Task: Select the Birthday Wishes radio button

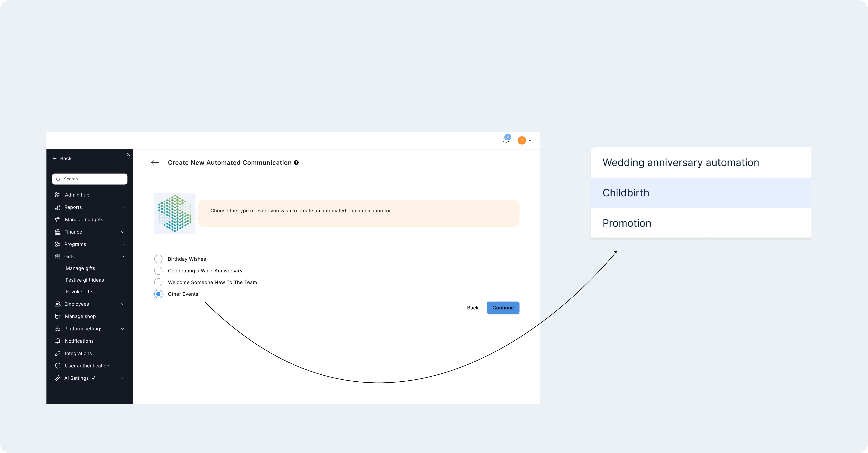Action: click(x=158, y=259)
